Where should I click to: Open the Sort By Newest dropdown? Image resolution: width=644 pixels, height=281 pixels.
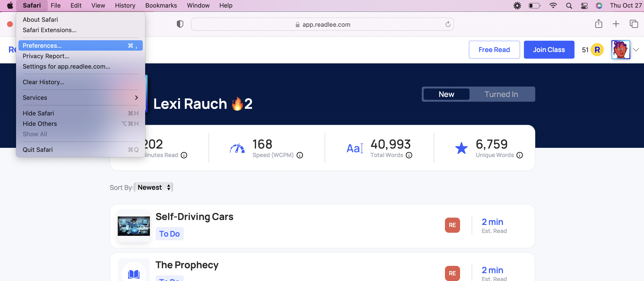(x=153, y=187)
